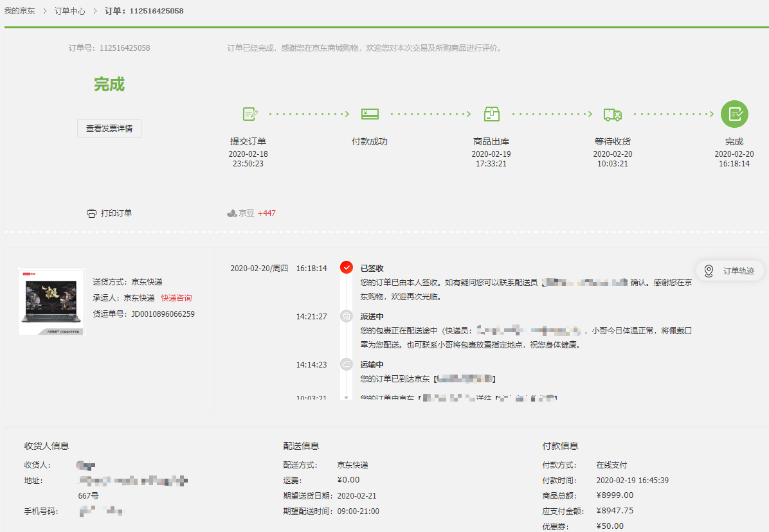
Task: Select the product total ¥8999.00
Action: click(615, 495)
